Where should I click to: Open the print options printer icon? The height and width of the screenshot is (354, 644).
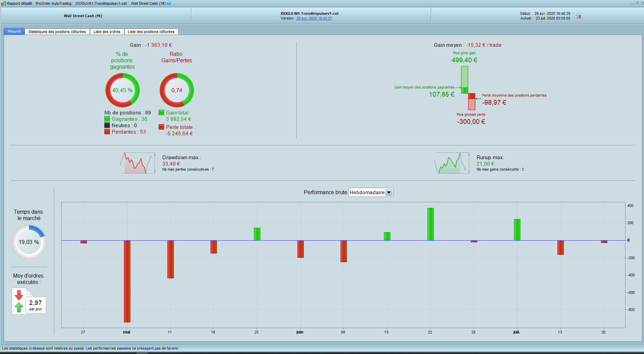coord(578,16)
